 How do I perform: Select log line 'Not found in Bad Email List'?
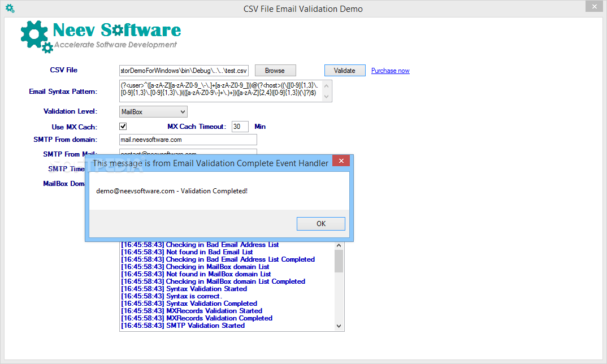click(187, 252)
